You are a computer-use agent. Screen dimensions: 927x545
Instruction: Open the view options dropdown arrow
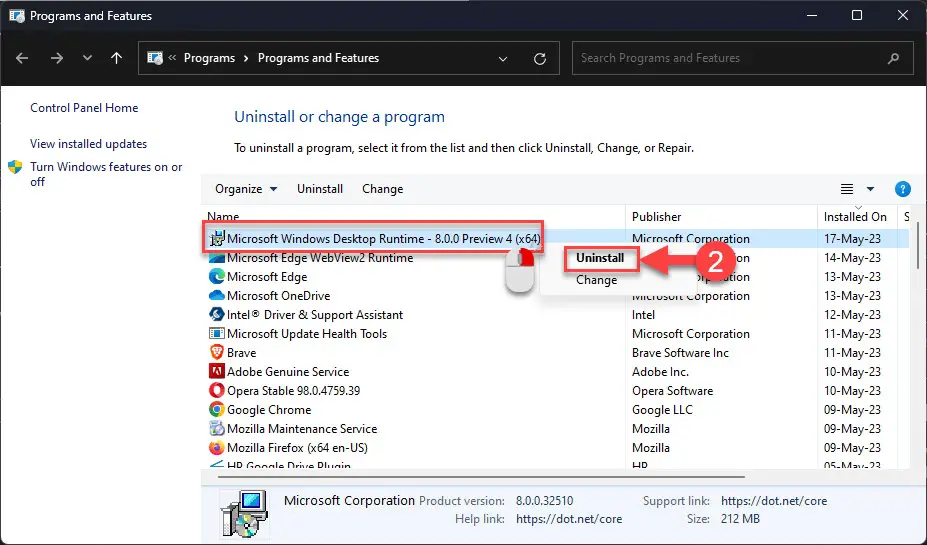click(x=870, y=189)
